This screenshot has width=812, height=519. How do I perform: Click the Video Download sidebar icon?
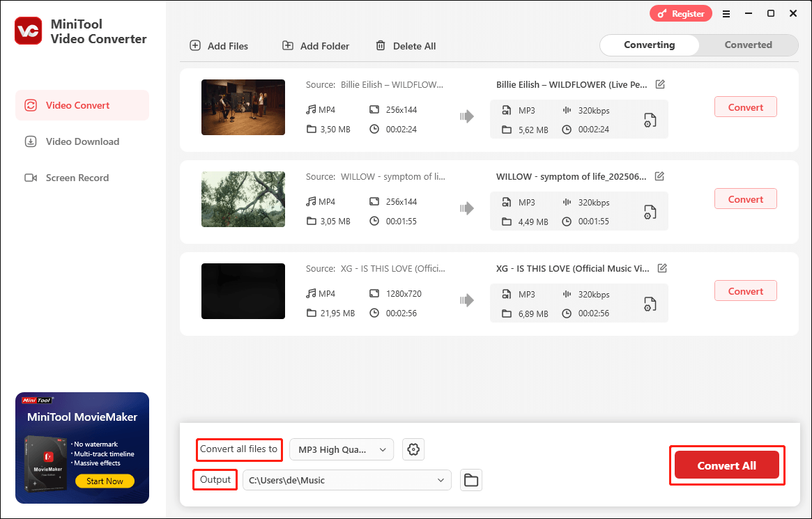31,141
